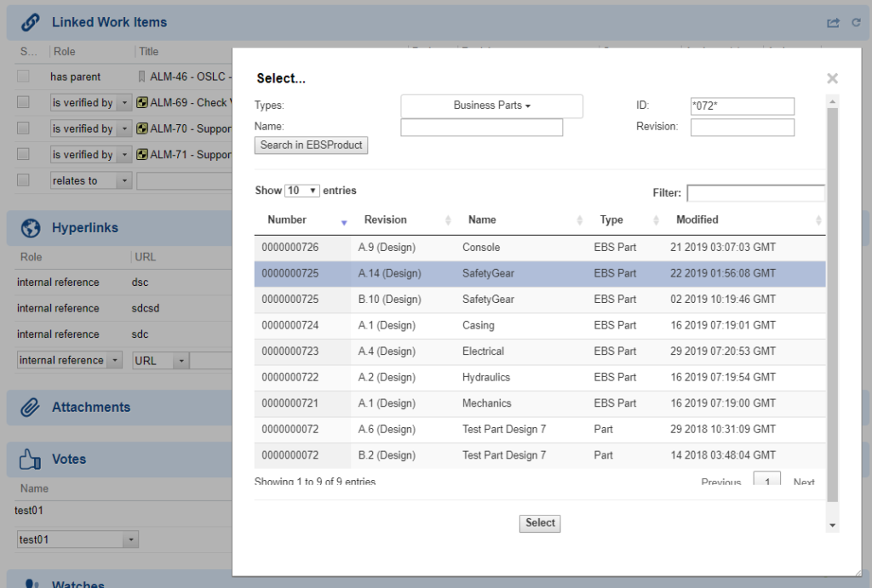
Task: Click the dialog vertical scrollbar thumb
Action: (832, 305)
